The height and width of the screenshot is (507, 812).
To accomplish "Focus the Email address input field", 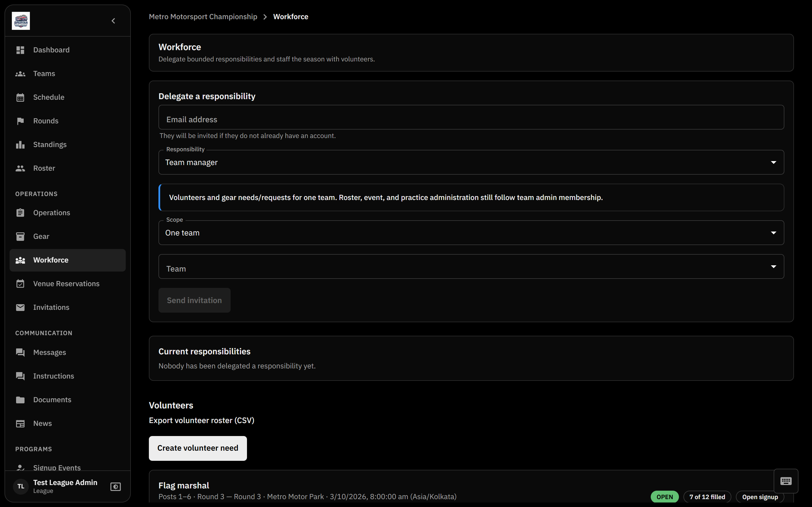I will click(471, 117).
